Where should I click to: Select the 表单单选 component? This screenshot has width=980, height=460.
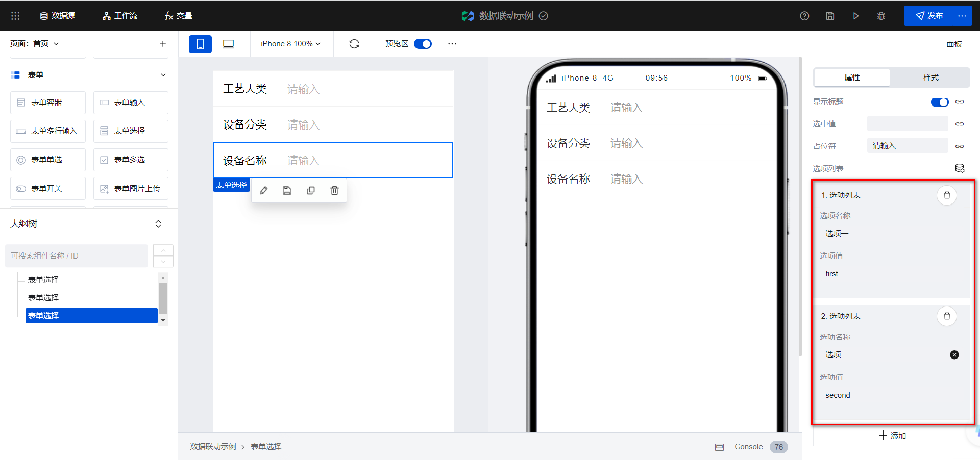coord(48,160)
